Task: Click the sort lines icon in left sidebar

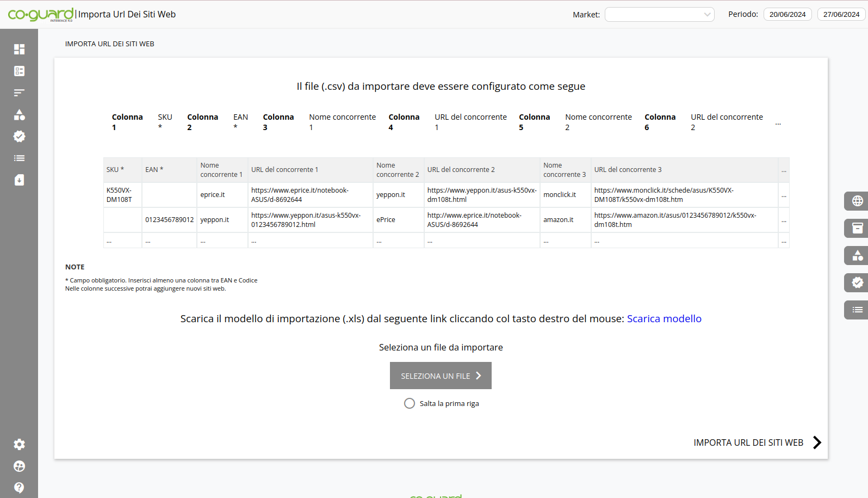Action: 19,93
